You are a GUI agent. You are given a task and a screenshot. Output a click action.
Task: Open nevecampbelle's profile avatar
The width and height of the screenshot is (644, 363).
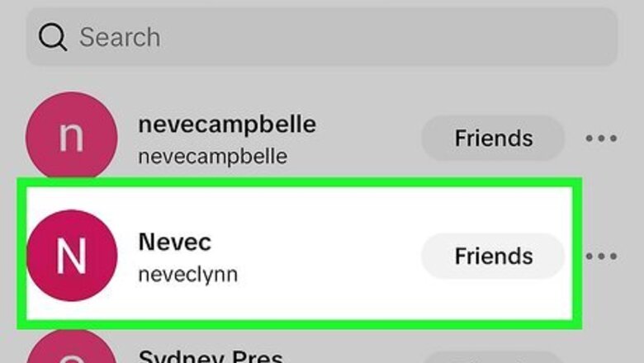click(x=71, y=137)
